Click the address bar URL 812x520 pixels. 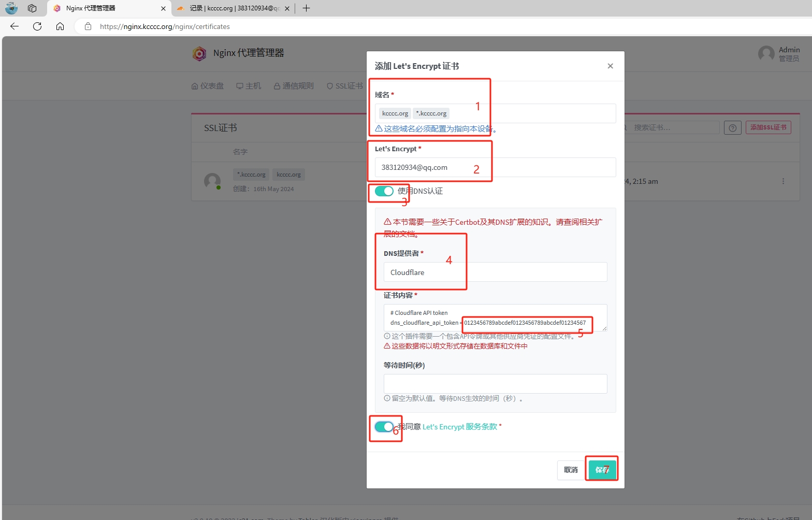165,26
